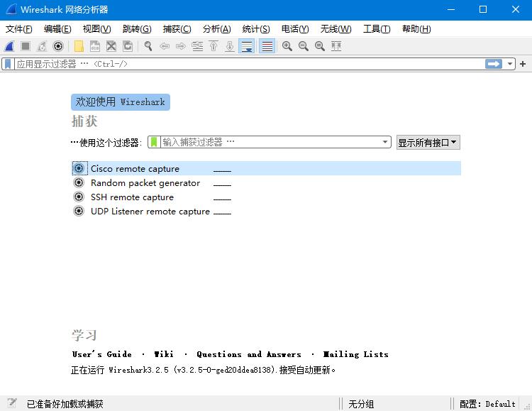Viewport: 532px width, 411px height.
Task: Open options gear beside SSH remote capture
Action: [79, 197]
